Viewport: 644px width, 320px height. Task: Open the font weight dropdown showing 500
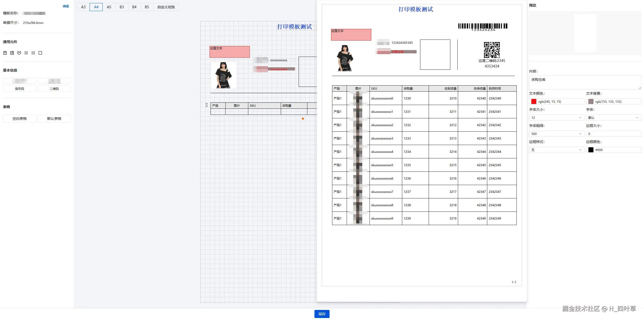click(556, 134)
